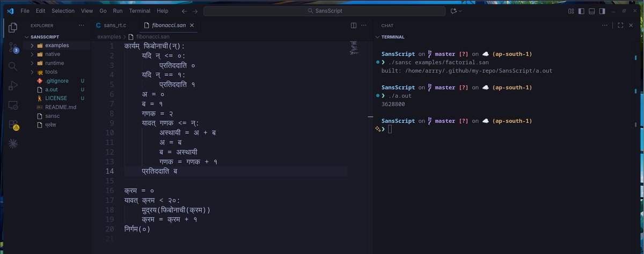The width and height of the screenshot is (644, 254).
Task: Click EXPLORER panel title
Action: (42, 25)
